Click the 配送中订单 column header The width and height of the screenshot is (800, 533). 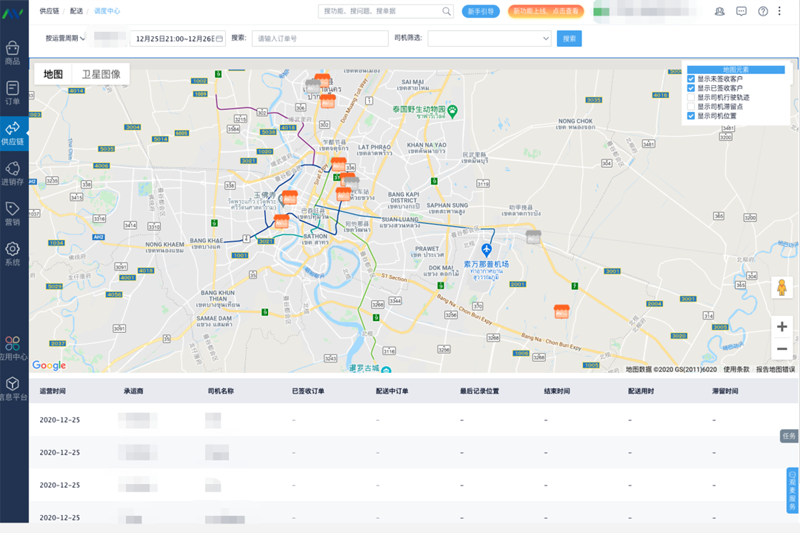coord(392,391)
